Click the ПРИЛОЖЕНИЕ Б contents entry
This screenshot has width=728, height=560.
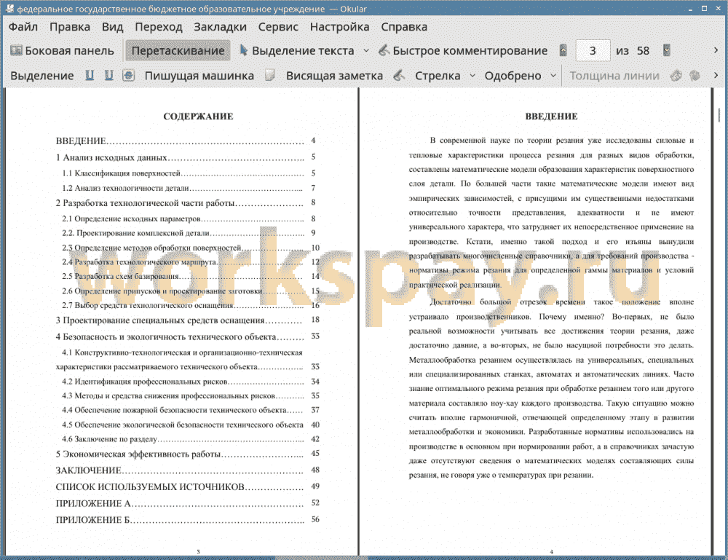[188, 520]
